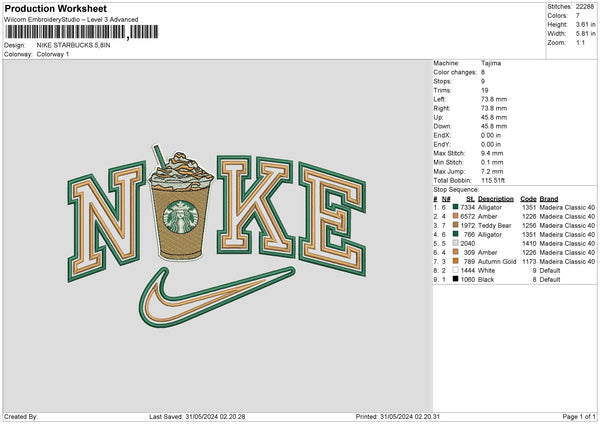This screenshot has height=424, width=600.
Task: Click the Last Saved timestamp in the footer
Action: [197, 416]
